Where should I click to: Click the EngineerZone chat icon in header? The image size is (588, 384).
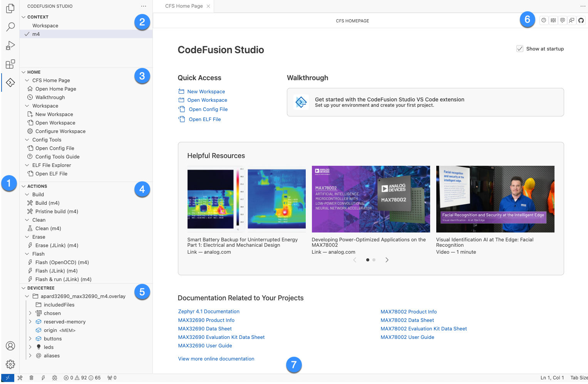pos(563,20)
